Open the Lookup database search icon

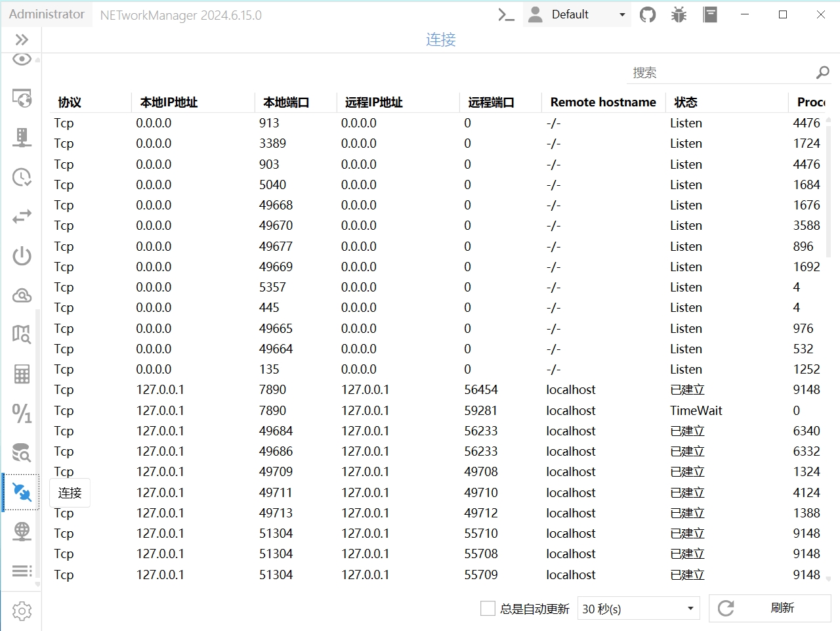tap(22, 452)
